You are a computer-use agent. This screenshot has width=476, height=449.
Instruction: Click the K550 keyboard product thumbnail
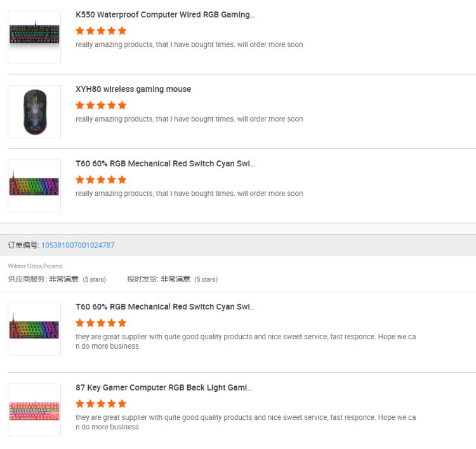tap(34, 37)
